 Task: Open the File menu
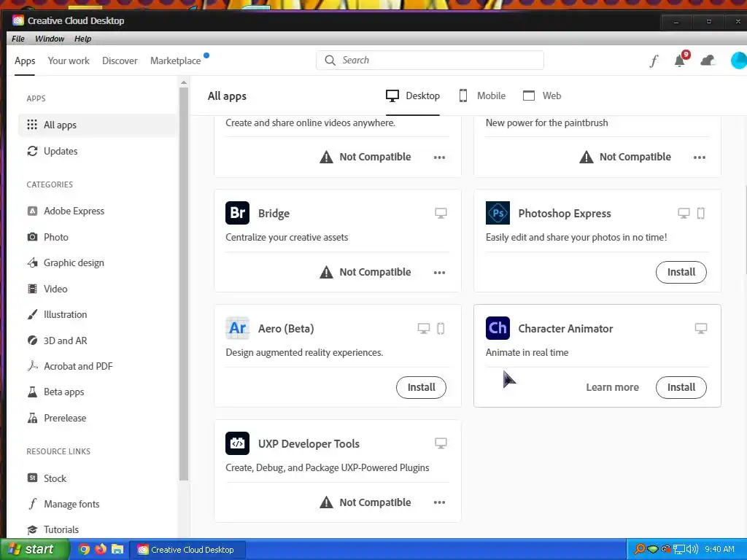[18, 39]
